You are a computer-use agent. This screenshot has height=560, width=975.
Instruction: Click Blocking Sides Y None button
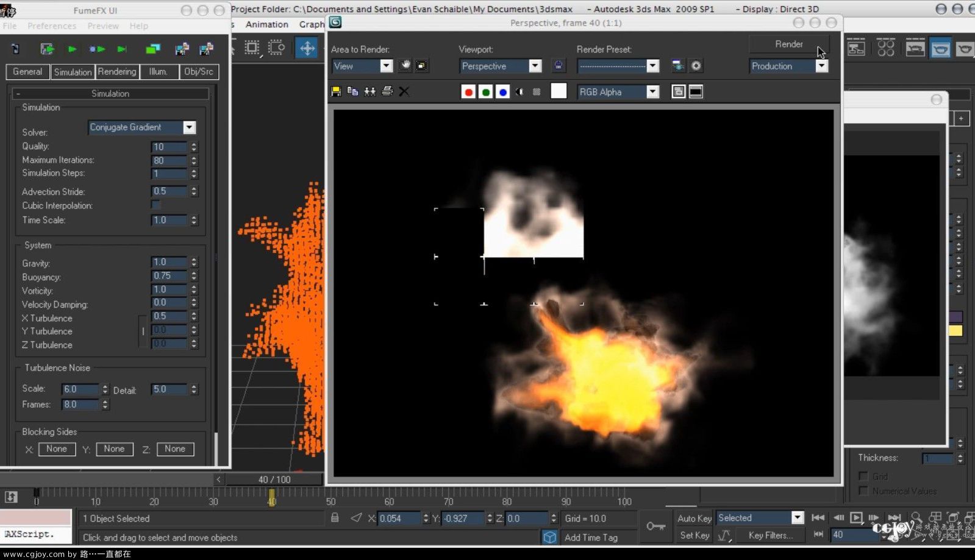tap(114, 449)
